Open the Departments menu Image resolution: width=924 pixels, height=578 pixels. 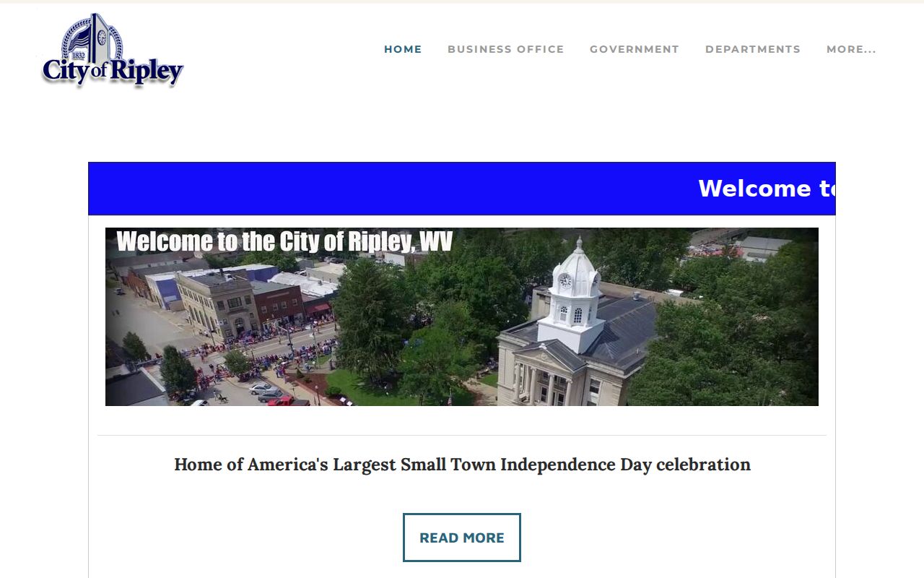pos(753,49)
